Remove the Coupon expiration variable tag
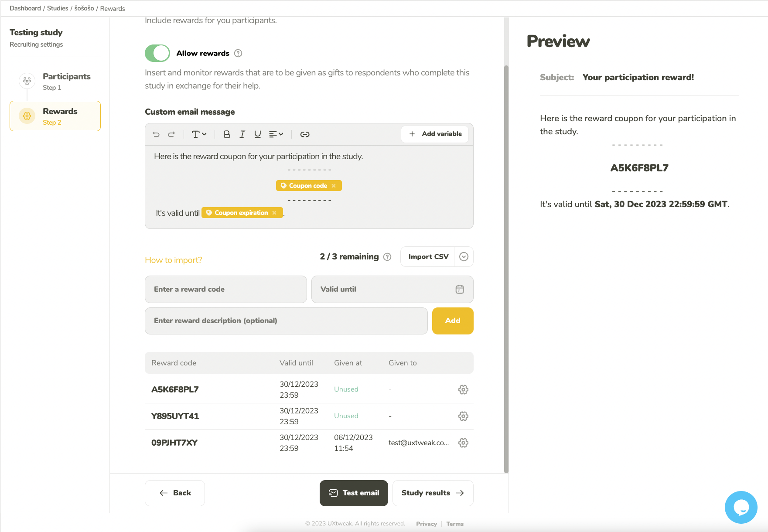This screenshot has width=768, height=532. (274, 213)
